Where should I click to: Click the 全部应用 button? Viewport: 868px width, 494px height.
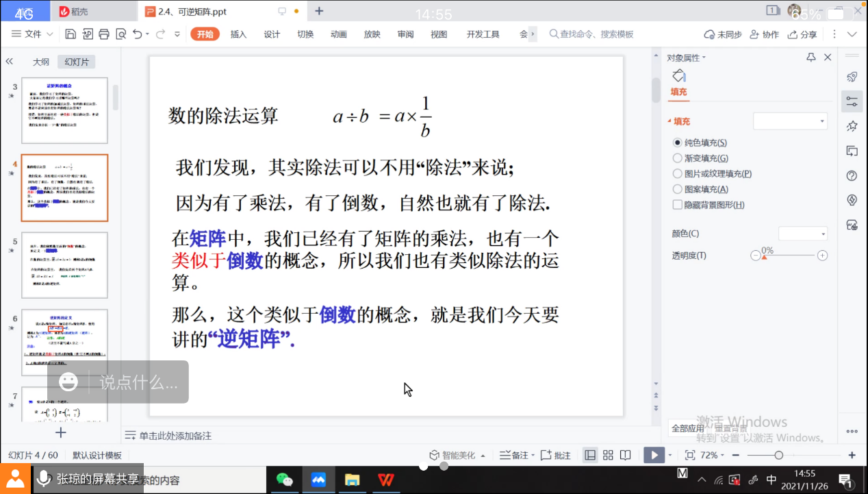click(688, 428)
